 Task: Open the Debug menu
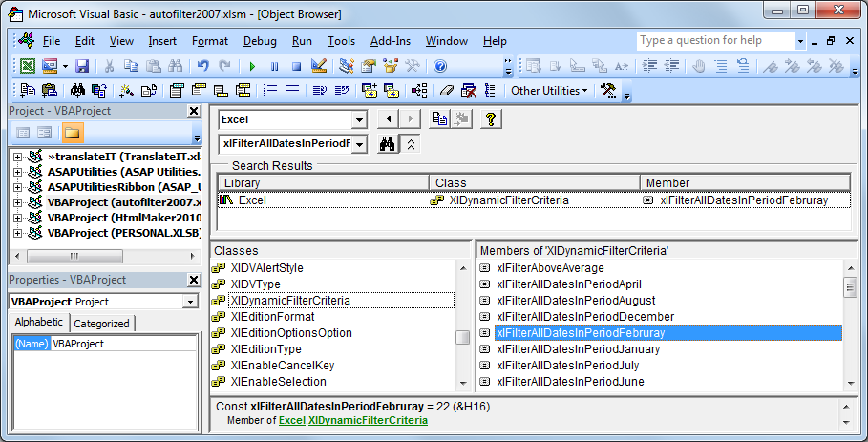coord(260,41)
